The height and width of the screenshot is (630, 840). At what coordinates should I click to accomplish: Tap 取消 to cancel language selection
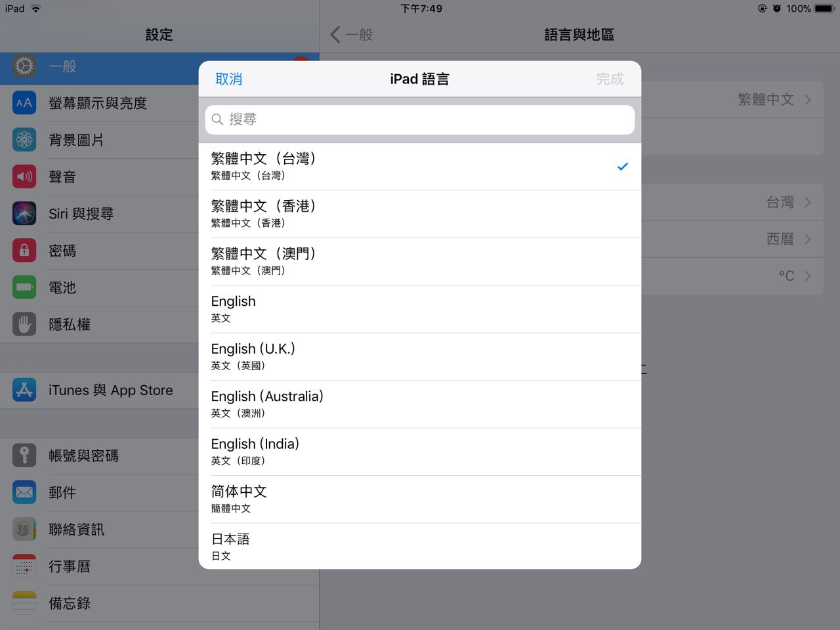[229, 79]
